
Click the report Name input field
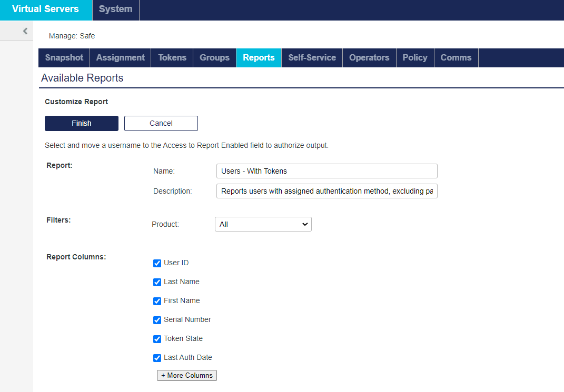[x=326, y=171]
